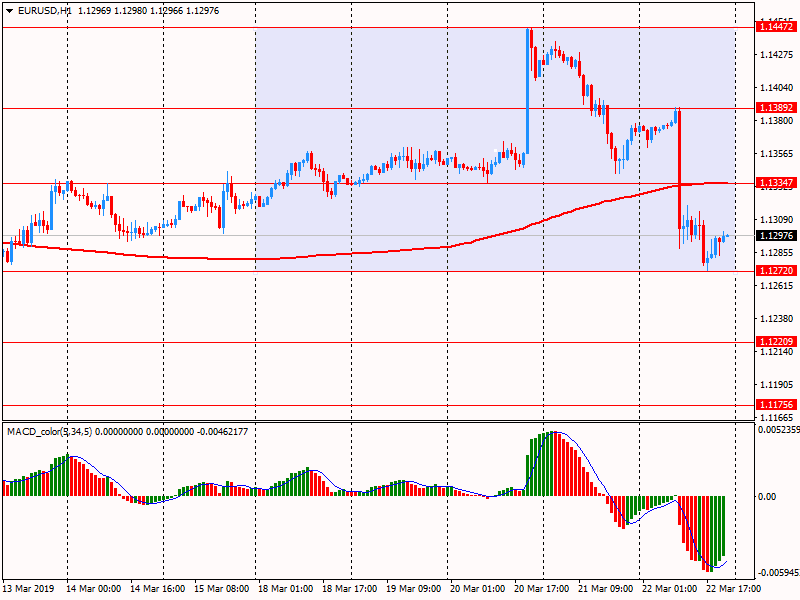Select the 1.12209 red price level label

[776, 342]
